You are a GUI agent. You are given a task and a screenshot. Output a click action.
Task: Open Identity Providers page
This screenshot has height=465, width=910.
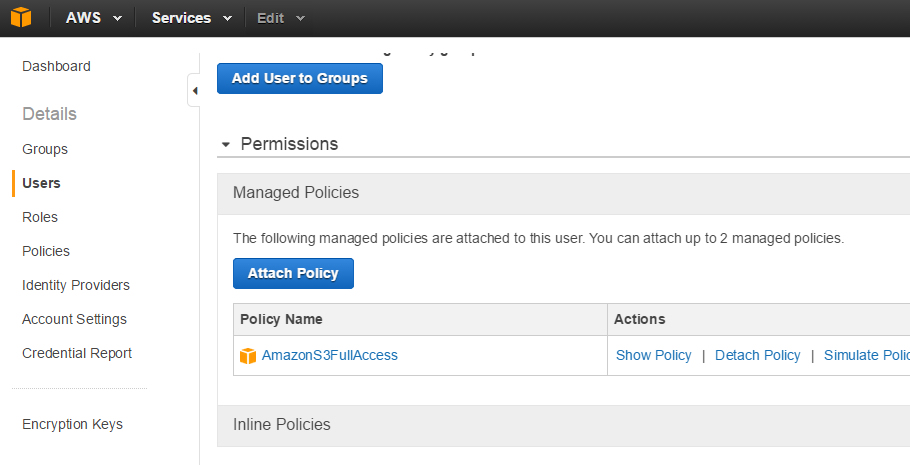click(x=76, y=285)
